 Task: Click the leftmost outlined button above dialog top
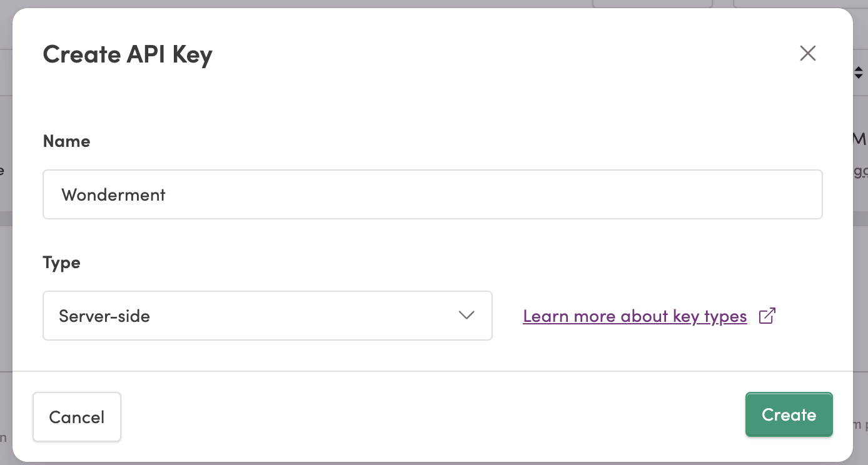[x=652, y=4]
